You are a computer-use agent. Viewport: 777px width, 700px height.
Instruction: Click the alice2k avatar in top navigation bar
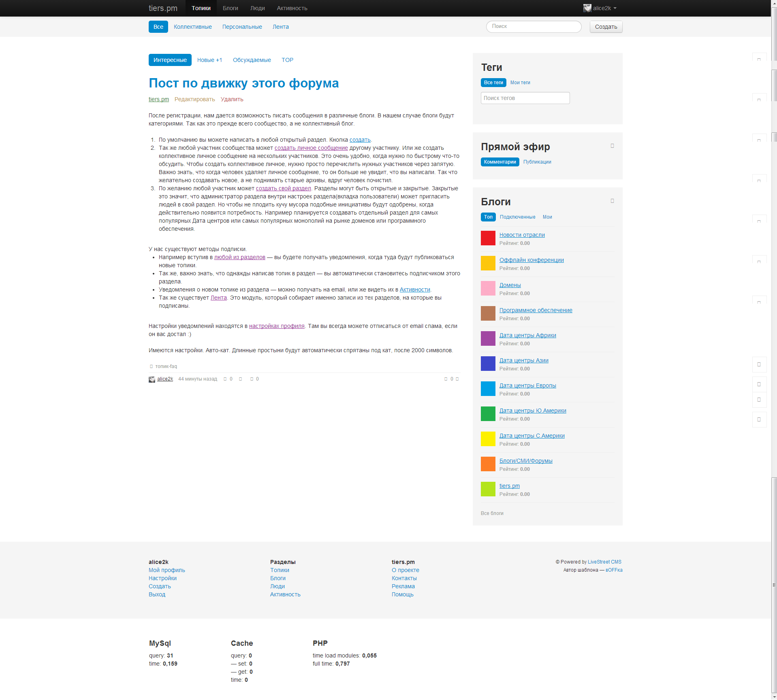pos(587,8)
